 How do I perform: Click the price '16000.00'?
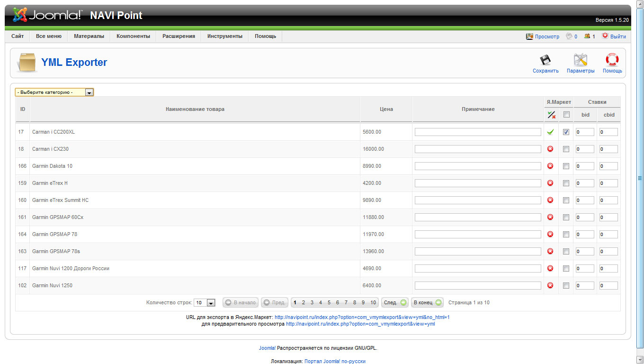[x=373, y=149]
